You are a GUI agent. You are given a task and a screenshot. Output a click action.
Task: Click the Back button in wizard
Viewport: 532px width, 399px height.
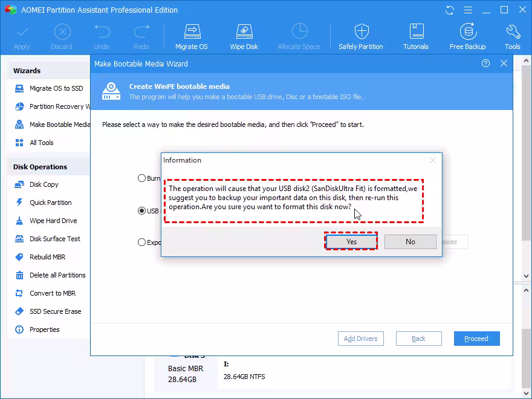419,339
